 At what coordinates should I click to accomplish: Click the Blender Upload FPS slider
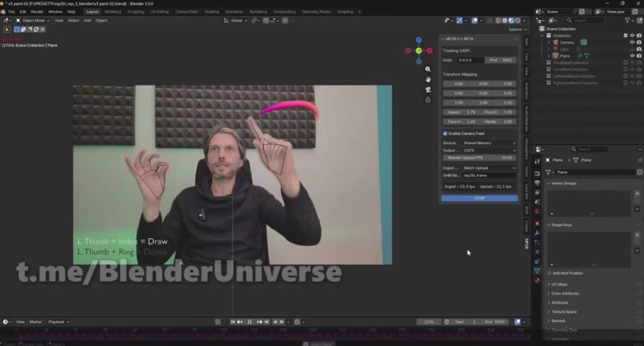point(478,158)
